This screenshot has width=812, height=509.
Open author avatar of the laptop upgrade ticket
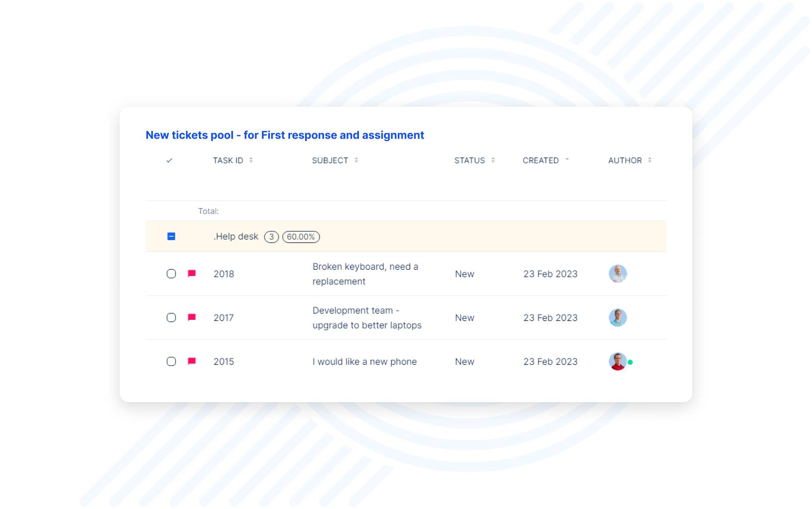618,317
